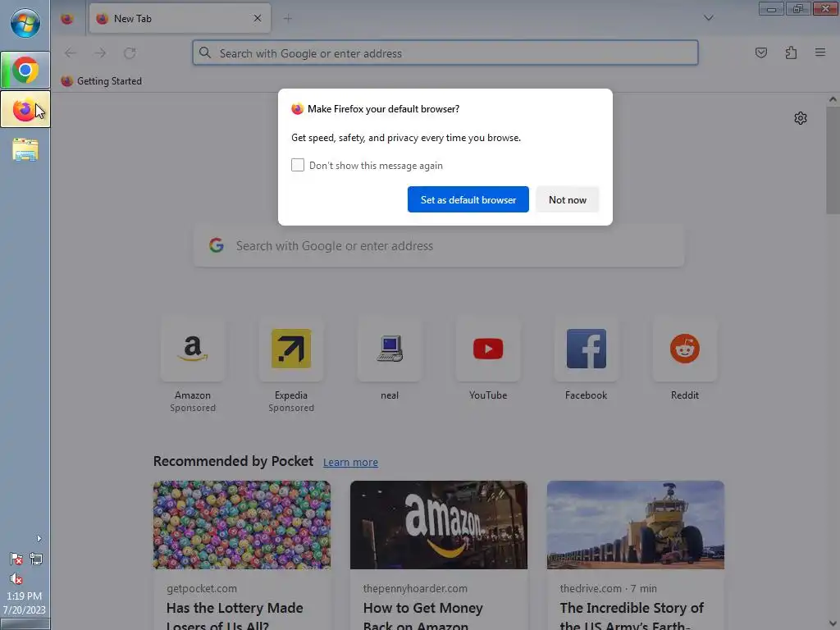Open the US Army truck article image
Viewport: 840px width, 630px height.
[636, 525]
